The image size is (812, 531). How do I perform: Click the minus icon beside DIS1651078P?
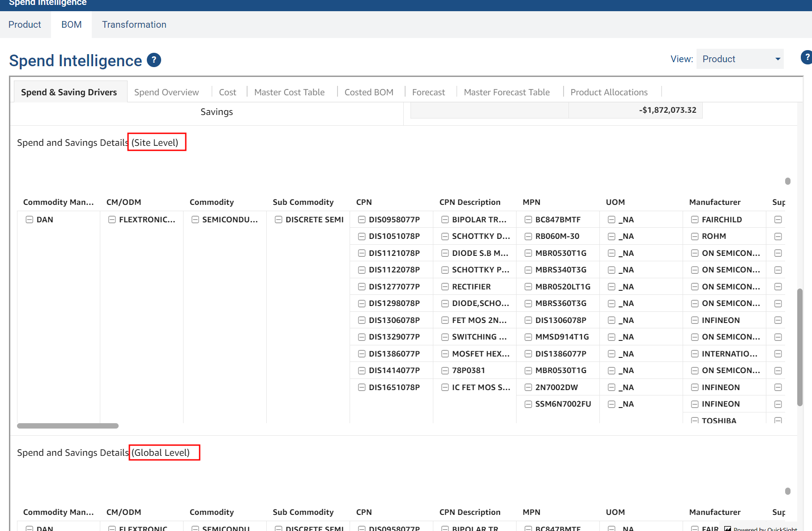pos(362,387)
